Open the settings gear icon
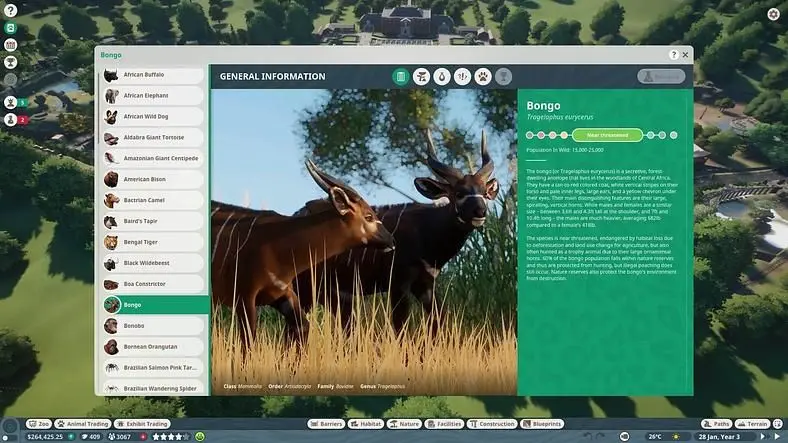This screenshot has width=788, height=443. 773,14
